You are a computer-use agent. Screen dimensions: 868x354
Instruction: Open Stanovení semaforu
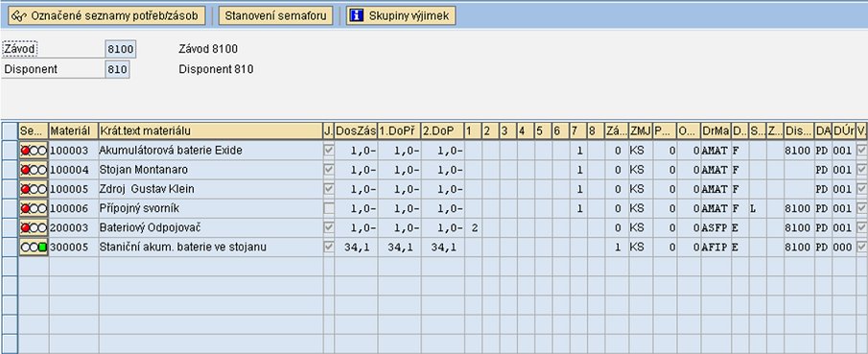coord(275,15)
